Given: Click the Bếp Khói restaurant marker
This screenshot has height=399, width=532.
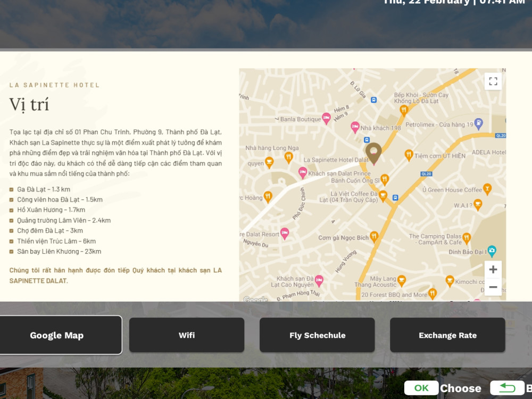Looking at the screenshot, I should [x=404, y=110].
